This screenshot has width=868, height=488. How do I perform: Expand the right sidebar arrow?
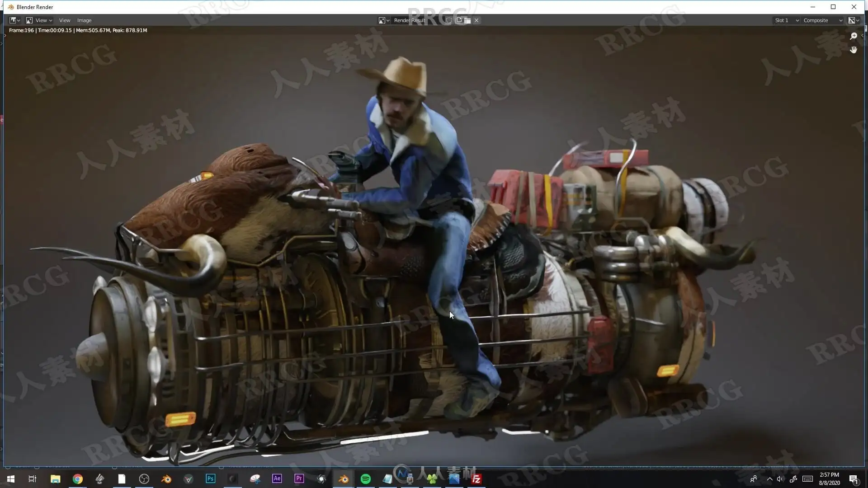863,36
